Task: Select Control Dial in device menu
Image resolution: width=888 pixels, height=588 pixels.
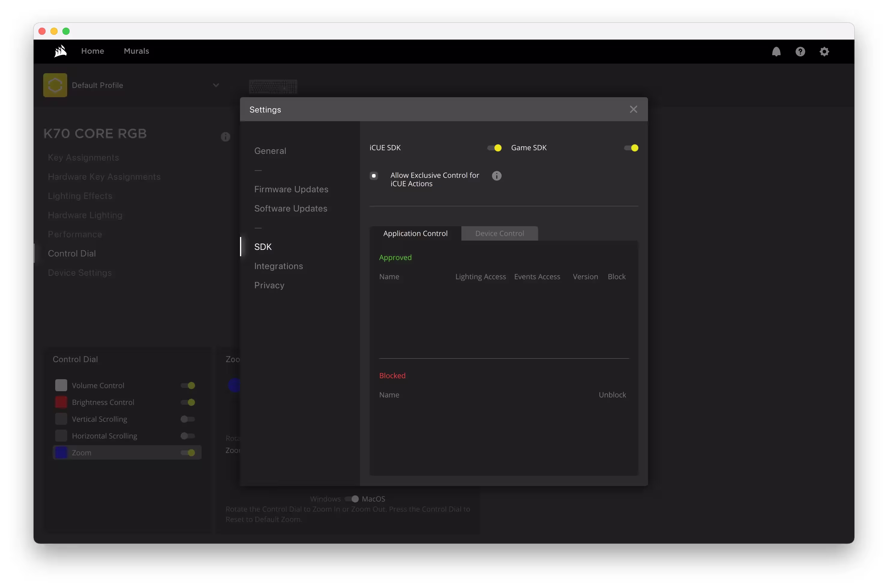Action: pos(72,253)
